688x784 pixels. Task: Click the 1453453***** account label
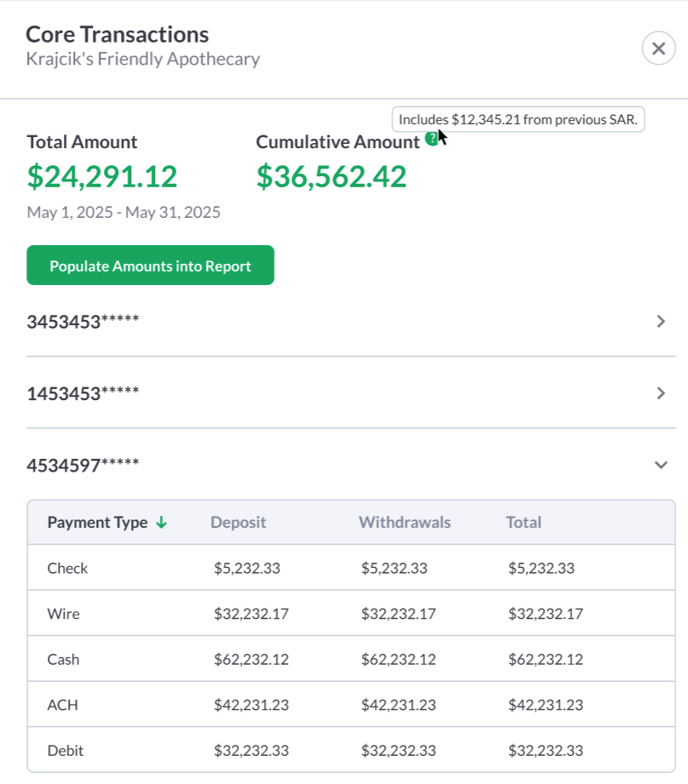(83, 393)
